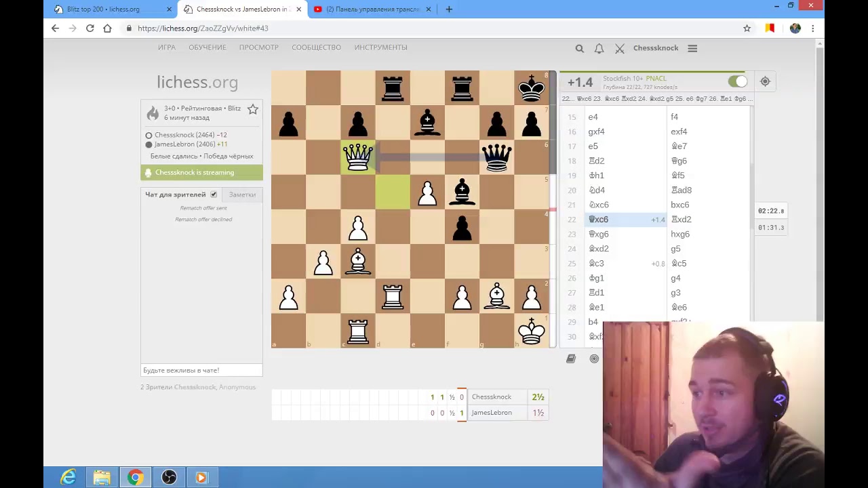Open the media player taskbar icon
This screenshot has height=488, width=868.
point(201,478)
